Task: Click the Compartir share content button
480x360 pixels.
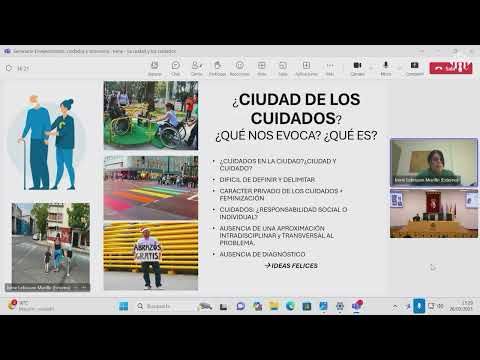Action: point(415,68)
